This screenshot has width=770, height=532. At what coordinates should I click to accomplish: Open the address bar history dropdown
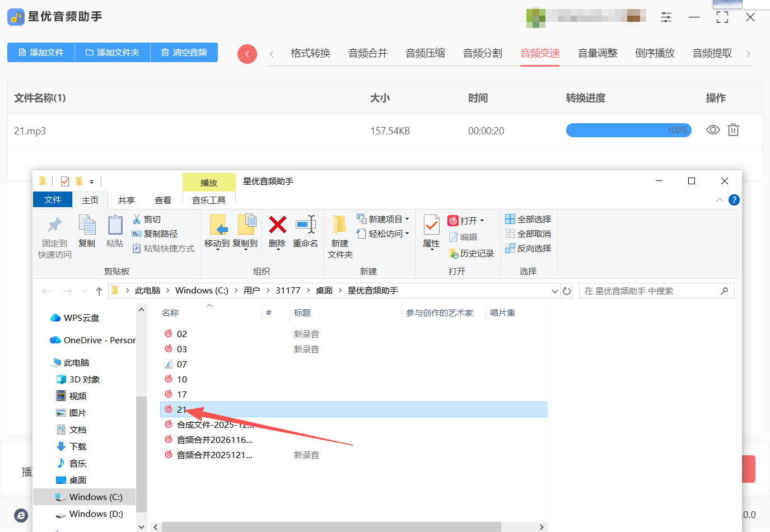555,291
